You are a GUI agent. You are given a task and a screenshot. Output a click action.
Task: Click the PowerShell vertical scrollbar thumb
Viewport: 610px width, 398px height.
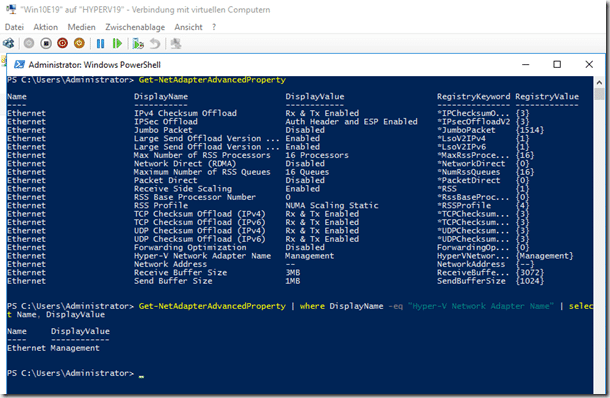point(599,94)
